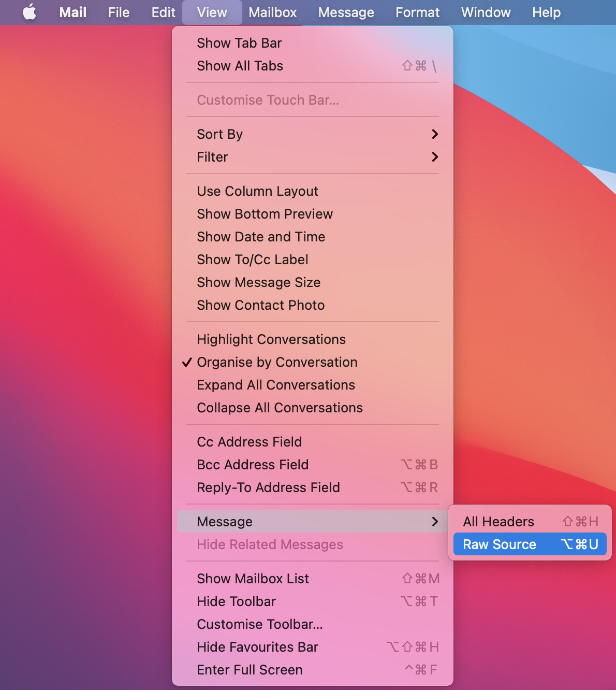This screenshot has height=690, width=616.
Task: Toggle the Cc Address Field
Action: [313, 442]
